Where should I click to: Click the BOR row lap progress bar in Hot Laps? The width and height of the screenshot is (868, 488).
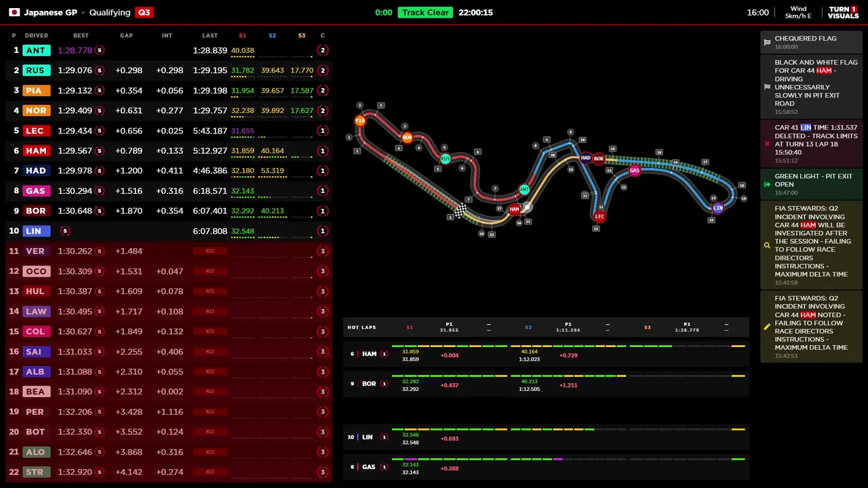pos(568,375)
